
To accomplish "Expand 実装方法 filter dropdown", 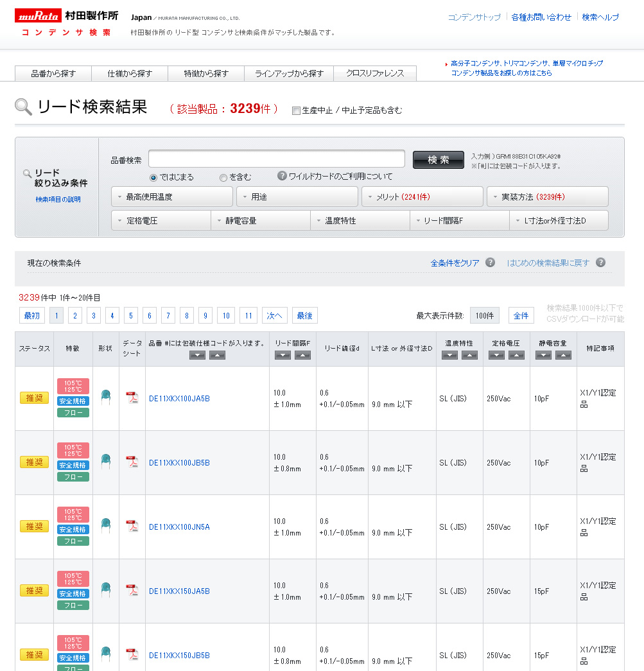I will [x=548, y=197].
